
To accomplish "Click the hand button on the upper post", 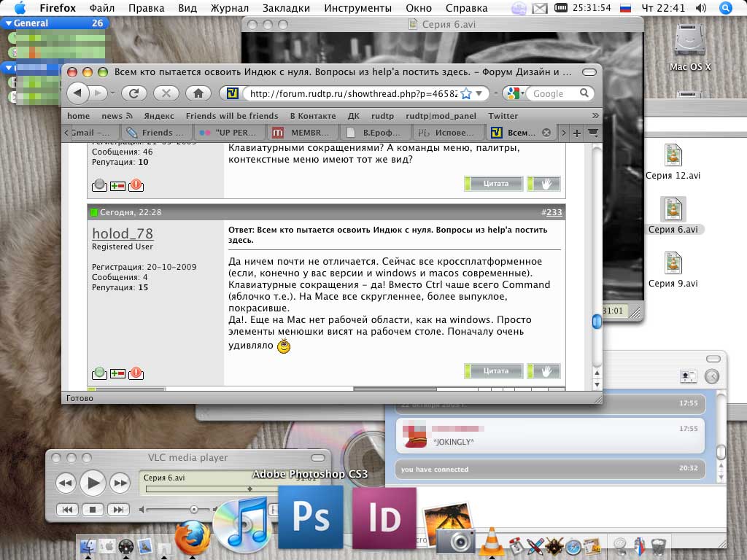I will pos(544,183).
